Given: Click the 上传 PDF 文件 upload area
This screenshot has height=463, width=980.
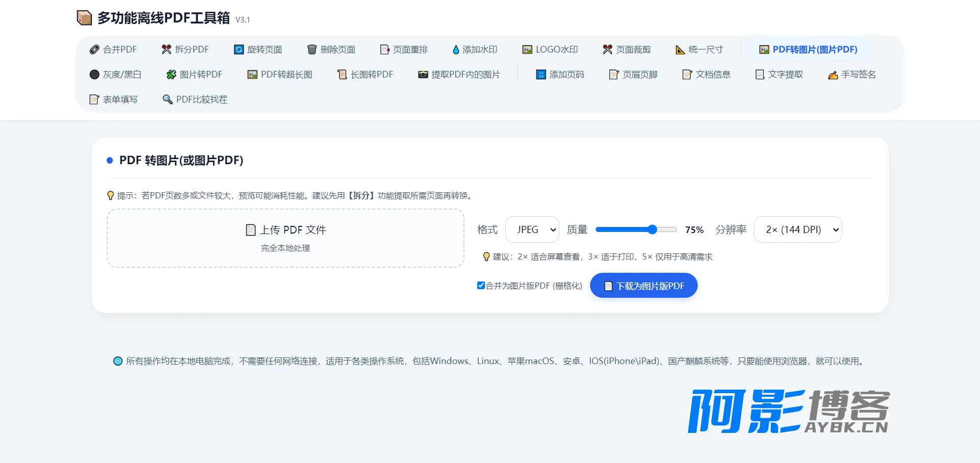Looking at the screenshot, I should (285, 238).
